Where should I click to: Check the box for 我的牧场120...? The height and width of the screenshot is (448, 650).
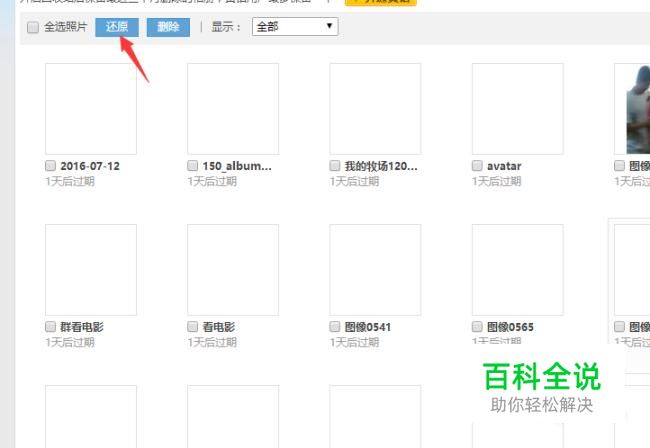(335, 166)
